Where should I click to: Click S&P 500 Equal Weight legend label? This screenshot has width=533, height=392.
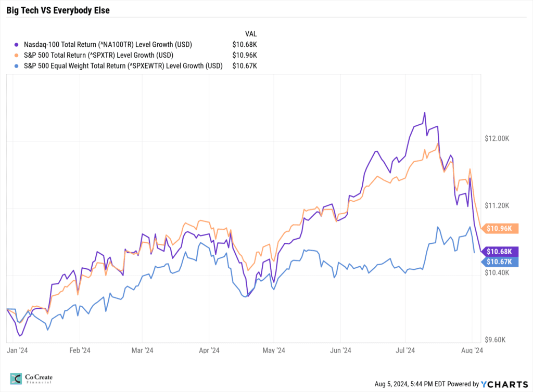tap(123, 66)
